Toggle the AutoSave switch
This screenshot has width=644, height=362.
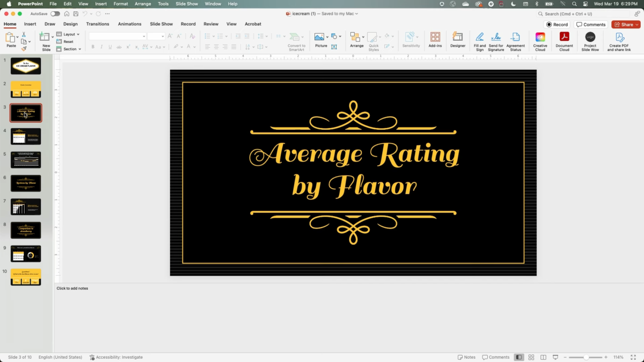55,13
